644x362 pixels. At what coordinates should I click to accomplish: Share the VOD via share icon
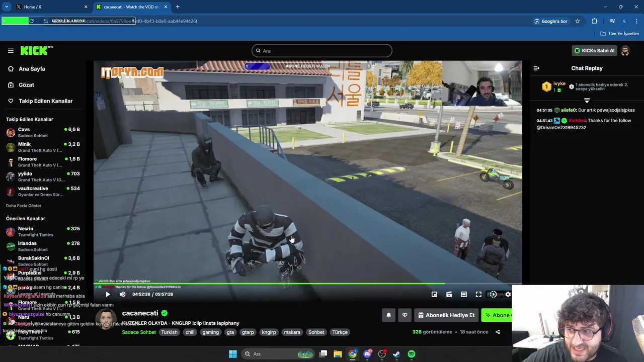498,332
